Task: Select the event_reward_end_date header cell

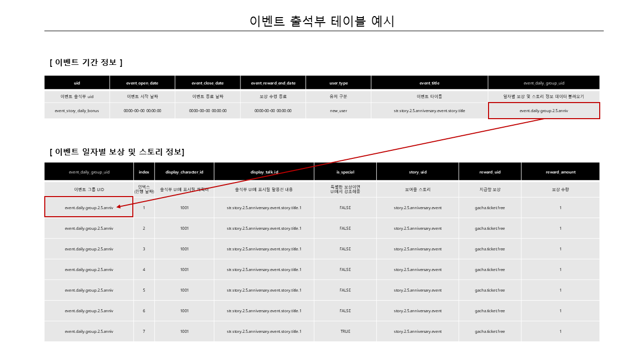Action: (273, 83)
